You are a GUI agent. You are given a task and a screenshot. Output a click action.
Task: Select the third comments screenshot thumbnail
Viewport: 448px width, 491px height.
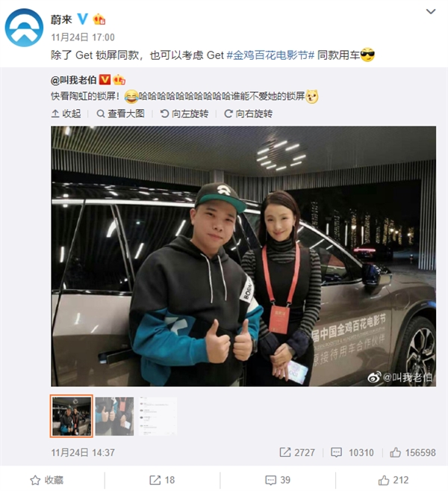pos(158,416)
